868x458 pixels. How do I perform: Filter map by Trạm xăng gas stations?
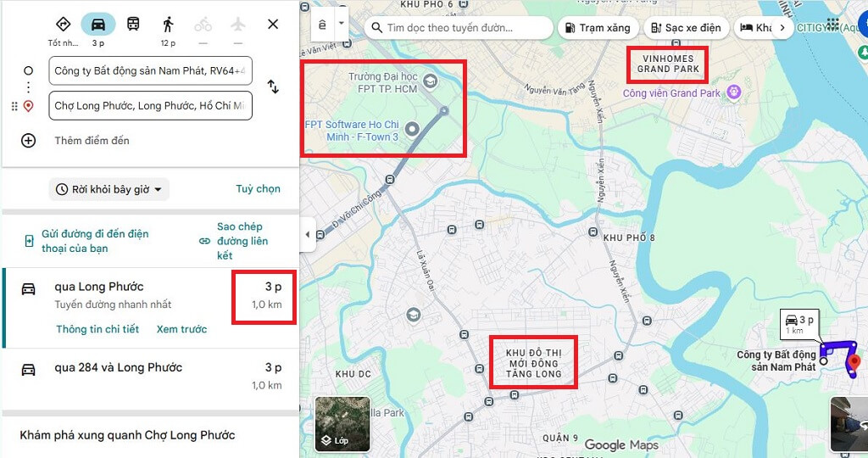pos(598,28)
